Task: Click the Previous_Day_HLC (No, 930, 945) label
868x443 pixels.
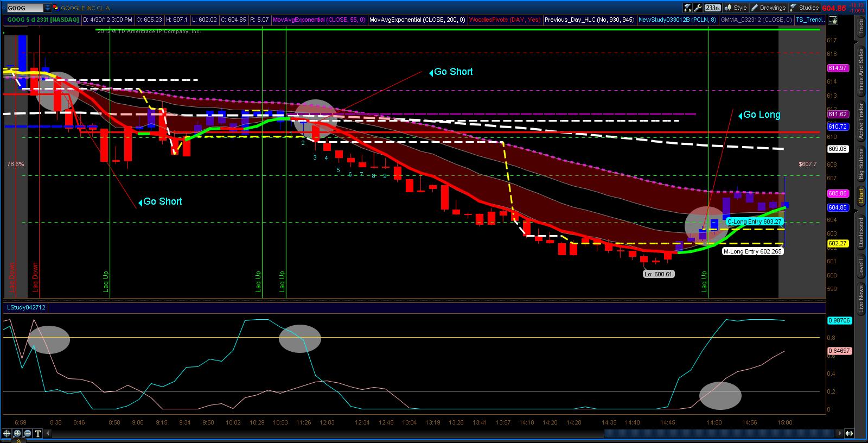Action: tap(590, 20)
